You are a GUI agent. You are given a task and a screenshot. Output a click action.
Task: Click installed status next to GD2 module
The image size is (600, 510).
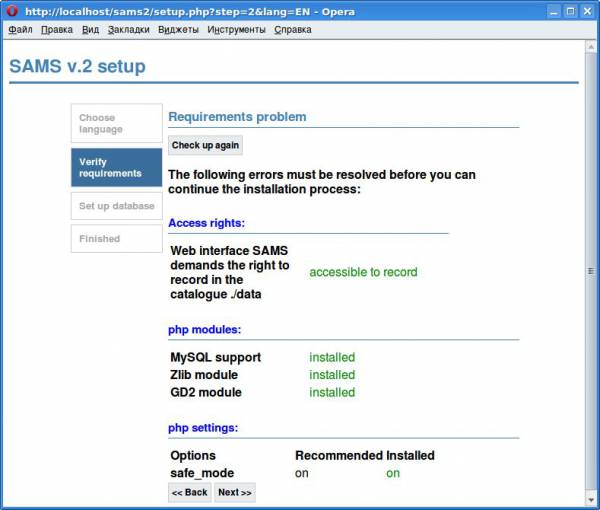click(x=332, y=392)
